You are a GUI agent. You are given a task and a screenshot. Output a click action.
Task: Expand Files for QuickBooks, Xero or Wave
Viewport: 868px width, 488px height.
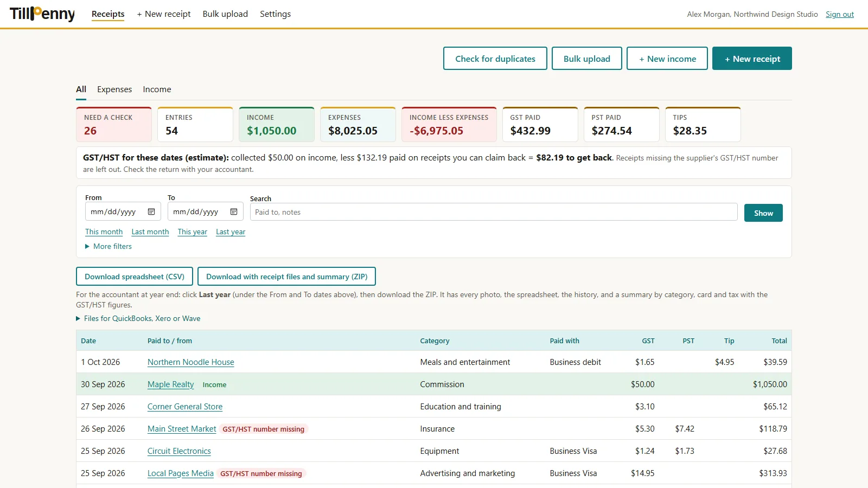138,318
